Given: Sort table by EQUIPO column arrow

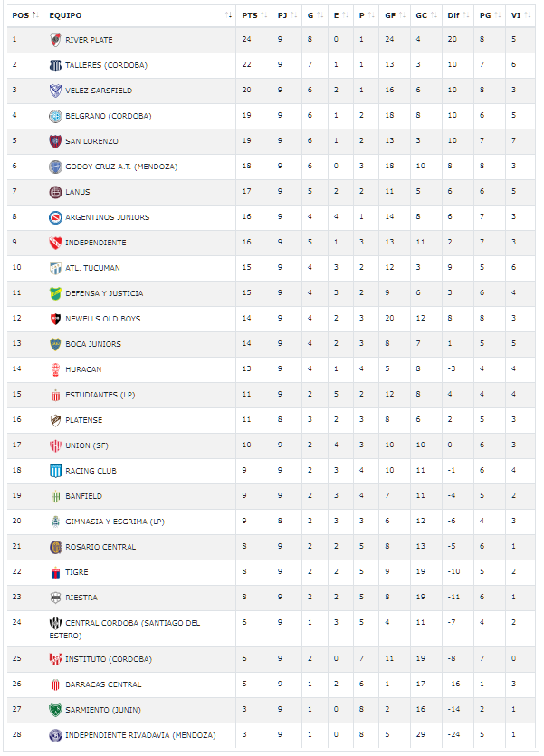Looking at the screenshot, I should coord(228,15).
